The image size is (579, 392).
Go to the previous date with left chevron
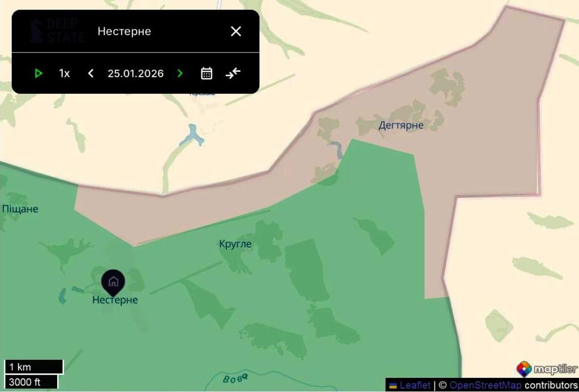pos(91,73)
